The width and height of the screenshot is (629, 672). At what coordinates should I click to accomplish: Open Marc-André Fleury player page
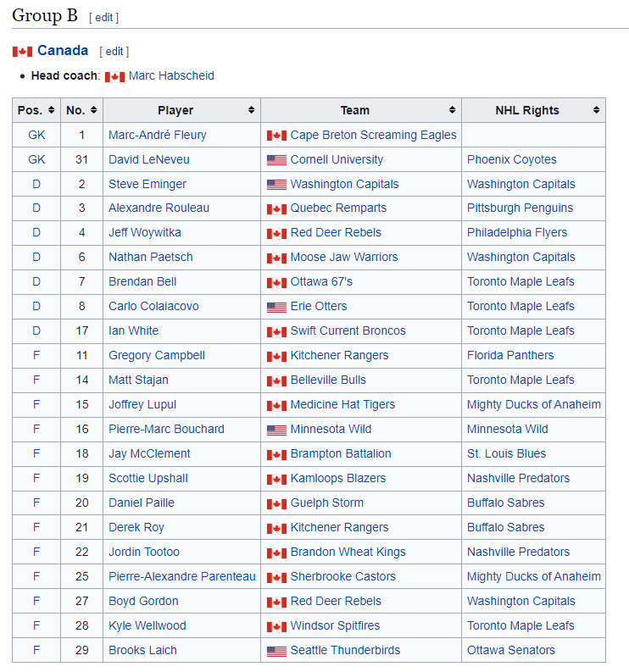tap(158, 135)
